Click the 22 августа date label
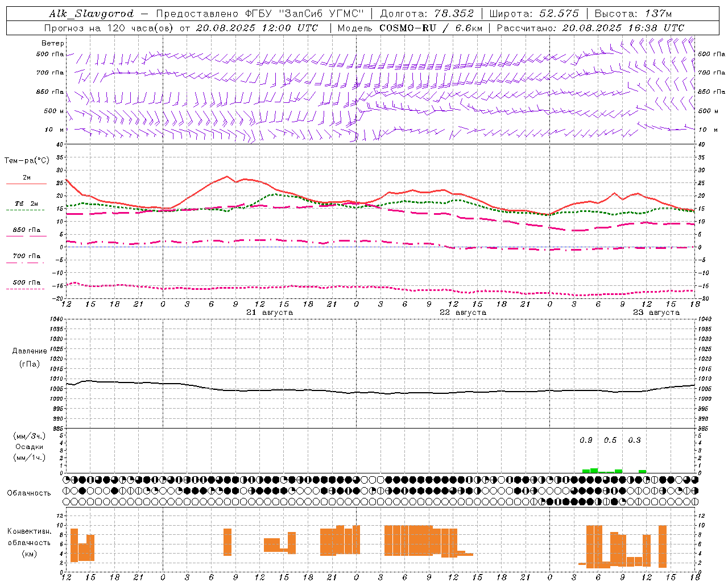 (x=463, y=313)
